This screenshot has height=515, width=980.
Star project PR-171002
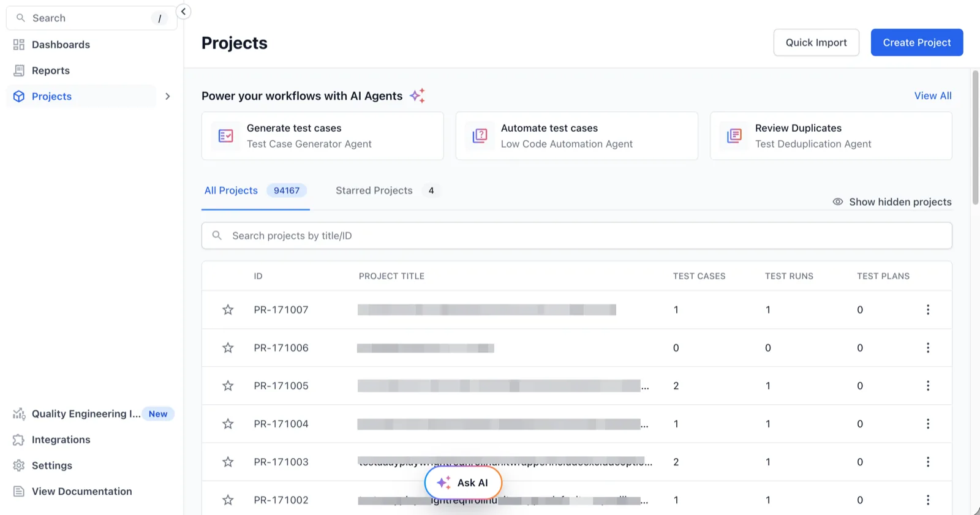pos(228,500)
